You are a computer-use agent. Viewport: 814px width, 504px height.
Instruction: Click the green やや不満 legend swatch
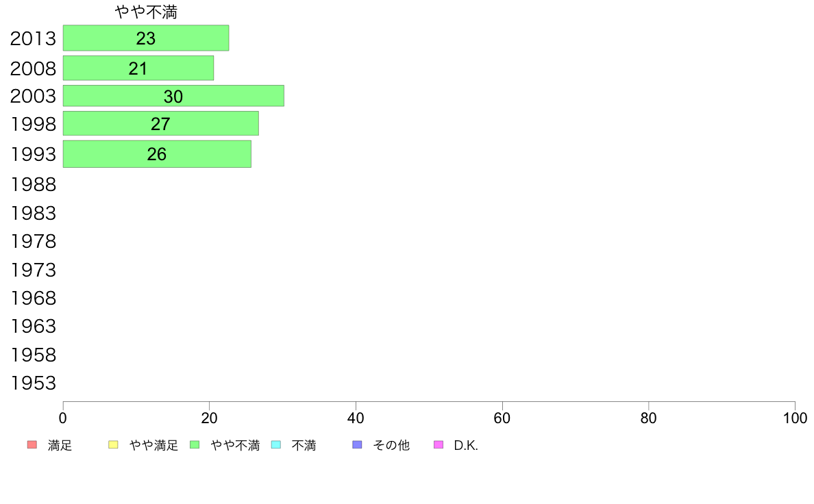pos(195,445)
